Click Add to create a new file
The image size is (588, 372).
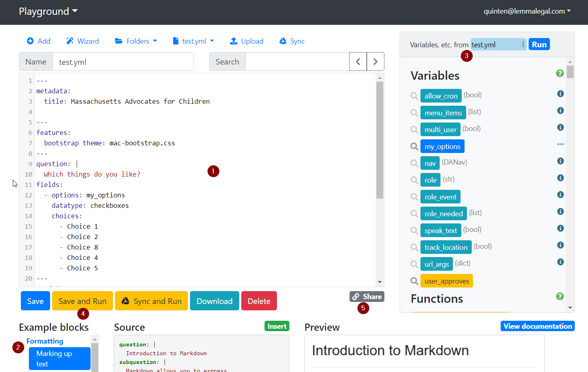pyautogui.click(x=38, y=41)
